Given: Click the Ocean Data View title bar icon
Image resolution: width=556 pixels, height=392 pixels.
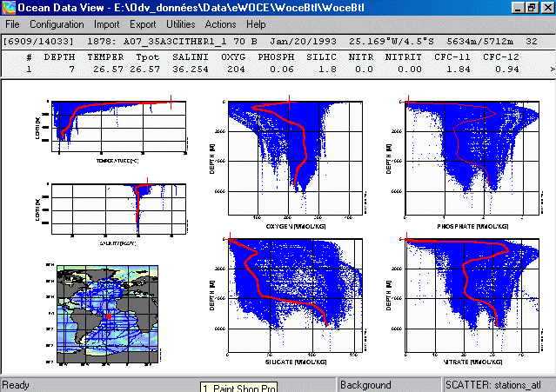Looking at the screenshot, I should 9,7.
